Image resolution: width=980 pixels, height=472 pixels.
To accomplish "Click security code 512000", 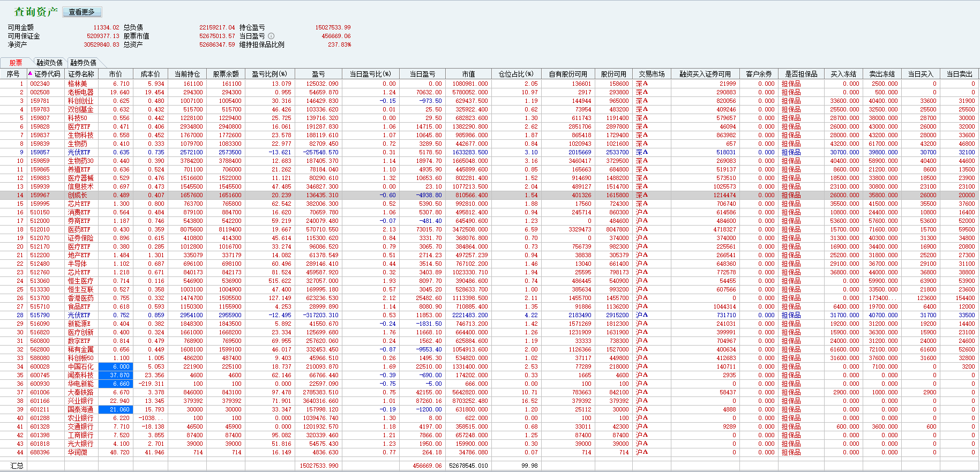I will (40, 221).
